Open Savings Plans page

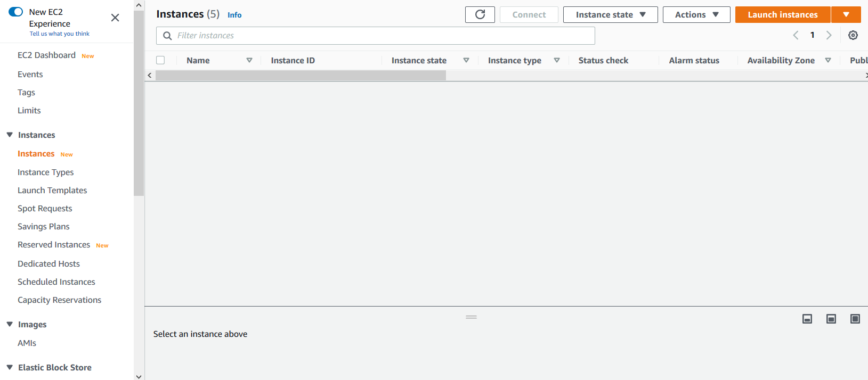pyautogui.click(x=43, y=227)
